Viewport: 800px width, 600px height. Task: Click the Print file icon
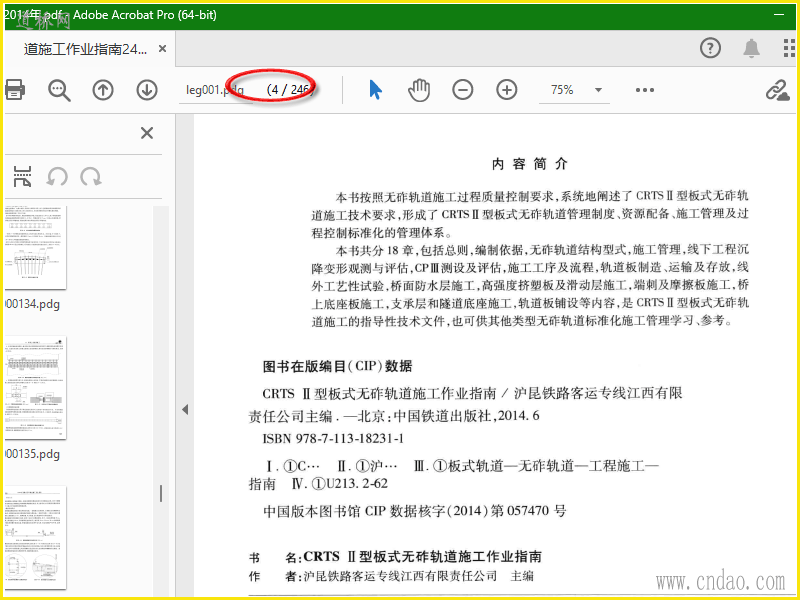(x=14, y=90)
